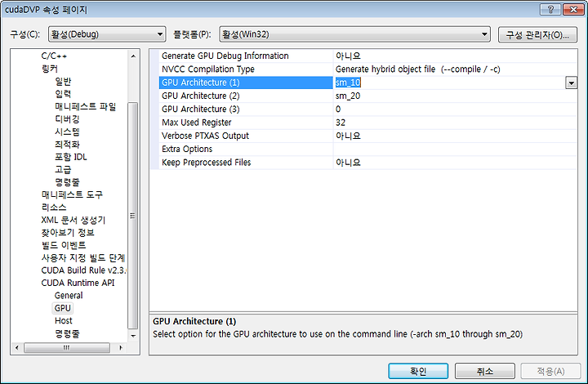Select Host under CUDA Runtime API

point(64,320)
